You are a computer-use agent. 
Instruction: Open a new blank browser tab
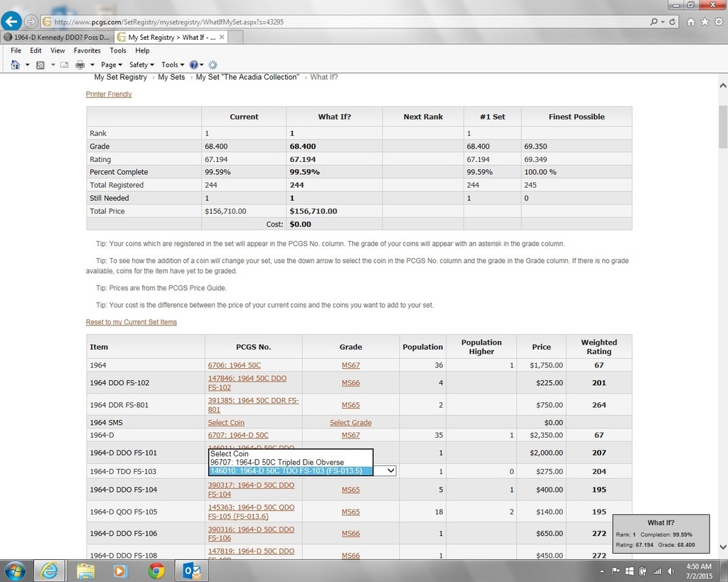click(235, 37)
